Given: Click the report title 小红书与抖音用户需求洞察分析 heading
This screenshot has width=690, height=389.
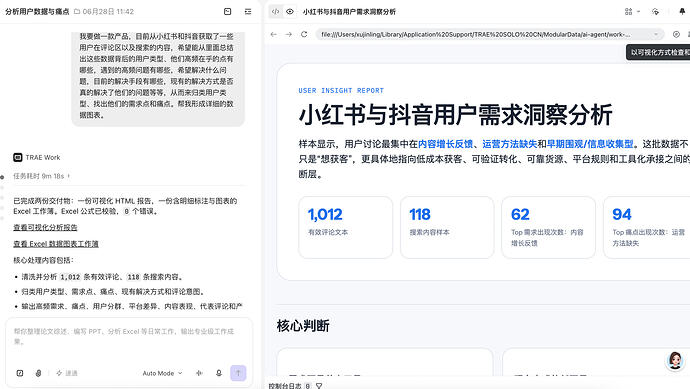Looking at the screenshot, I should pyautogui.click(x=455, y=115).
